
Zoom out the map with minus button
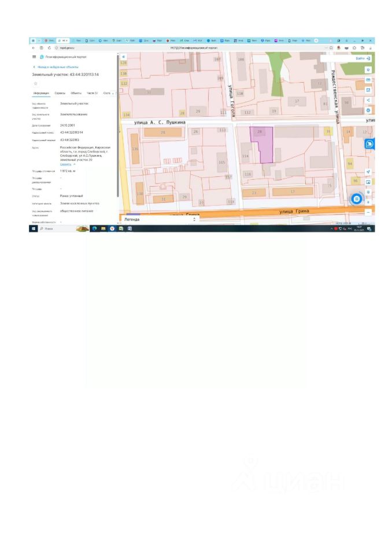pyautogui.click(x=368, y=212)
